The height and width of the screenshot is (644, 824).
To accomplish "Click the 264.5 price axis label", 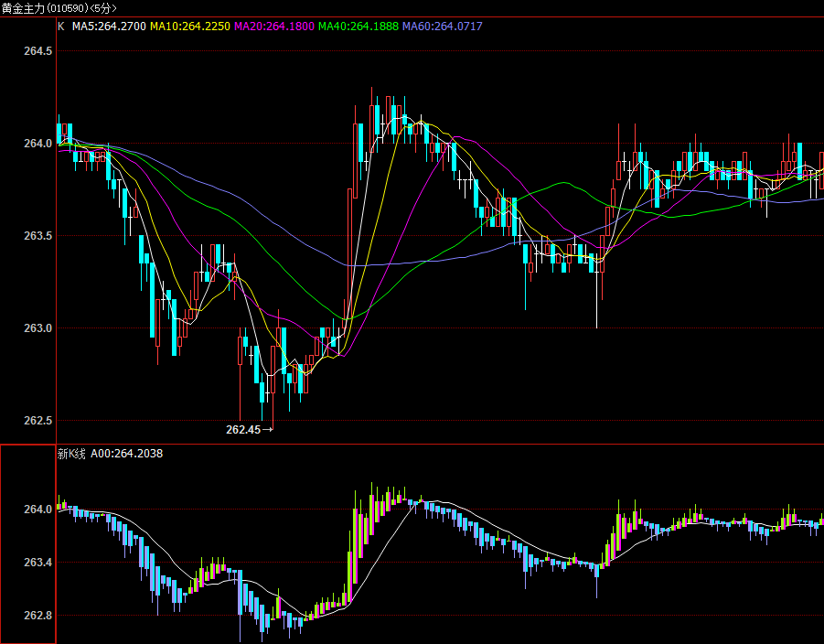I will click(x=37, y=51).
